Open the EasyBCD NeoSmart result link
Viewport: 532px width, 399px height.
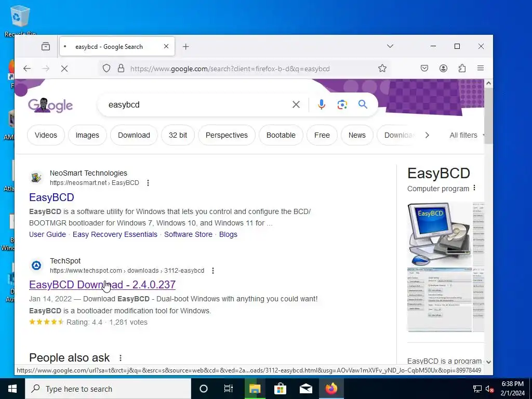[51, 197]
